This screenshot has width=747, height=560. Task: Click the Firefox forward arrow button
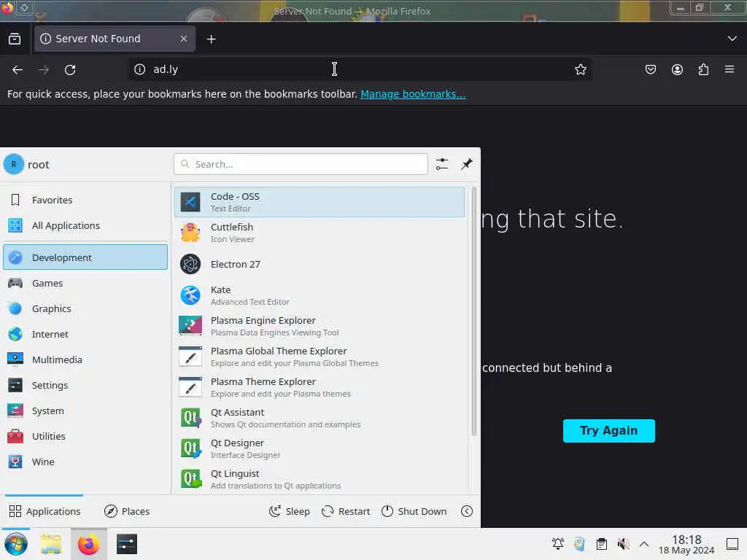pos(44,70)
